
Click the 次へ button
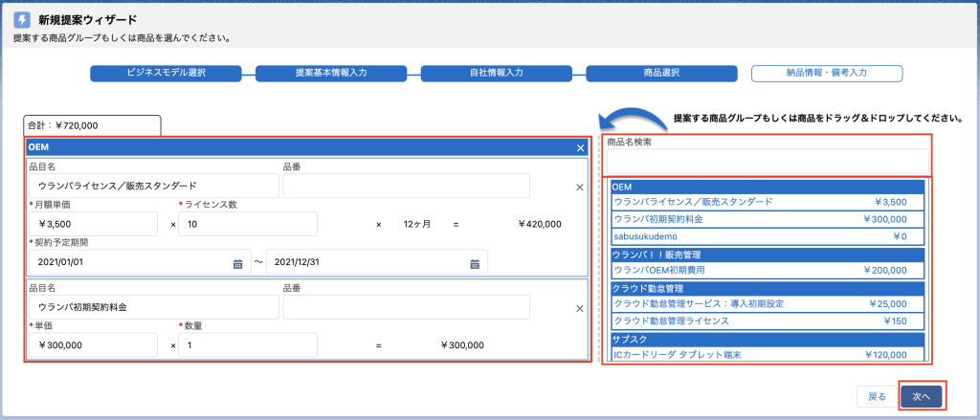pyautogui.click(x=922, y=396)
